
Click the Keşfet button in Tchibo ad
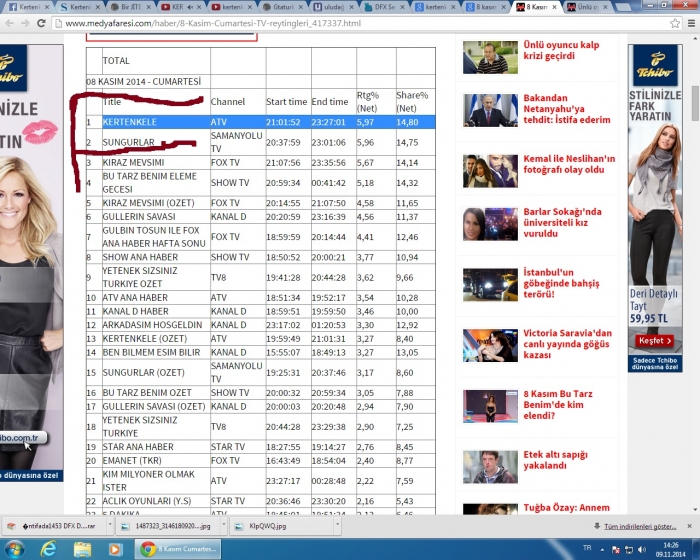654,341
